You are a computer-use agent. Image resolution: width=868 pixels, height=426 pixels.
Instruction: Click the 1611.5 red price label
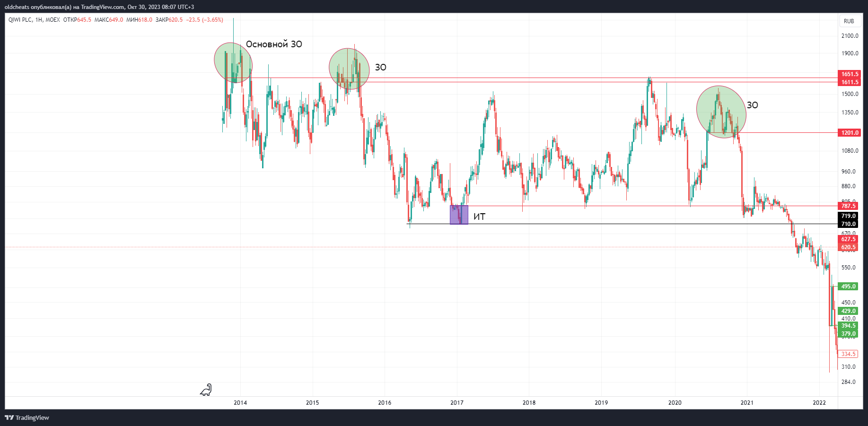coord(850,82)
